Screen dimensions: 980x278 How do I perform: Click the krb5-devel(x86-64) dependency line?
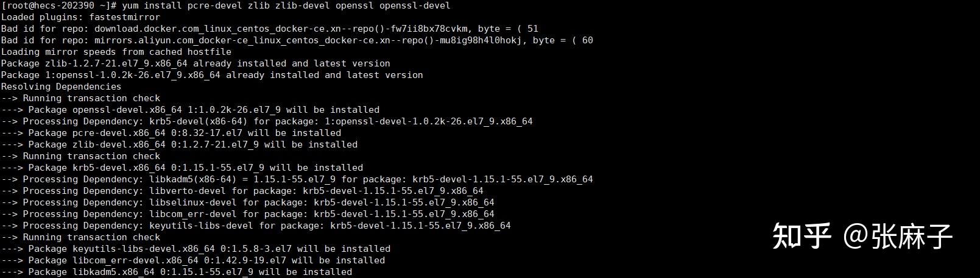click(267, 121)
